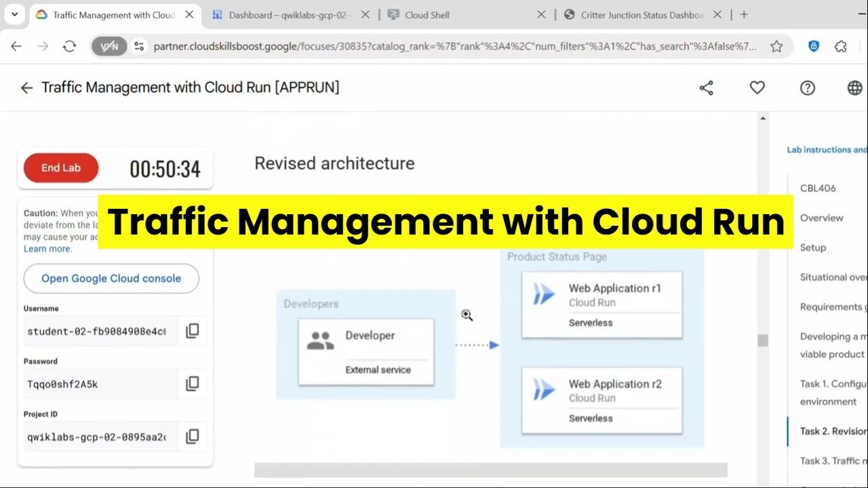Viewport: 868px width, 488px height.
Task: Click Open Google Cloud console button
Action: click(x=111, y=279)
